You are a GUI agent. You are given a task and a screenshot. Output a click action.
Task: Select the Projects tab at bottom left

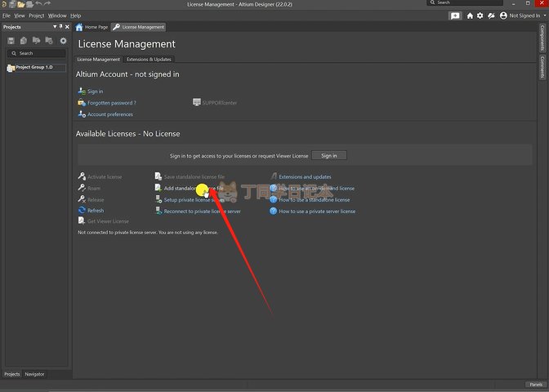(x=12, y=374)
